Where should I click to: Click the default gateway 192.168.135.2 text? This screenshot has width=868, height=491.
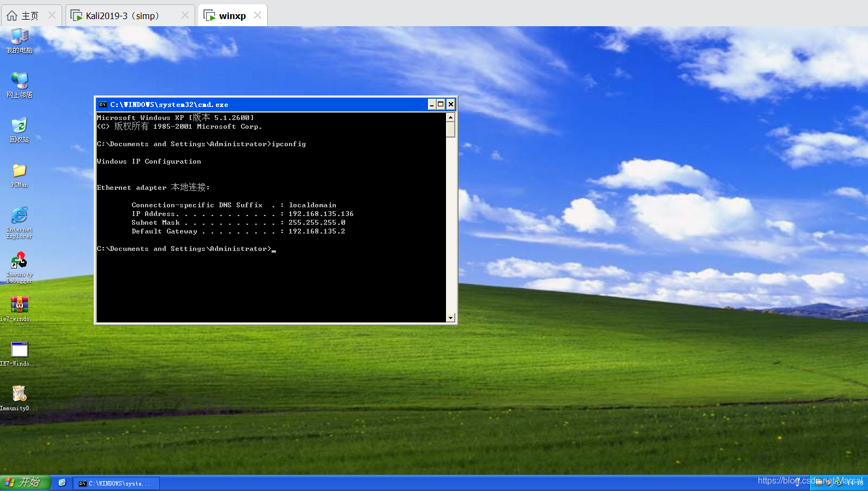click(317, 231)
